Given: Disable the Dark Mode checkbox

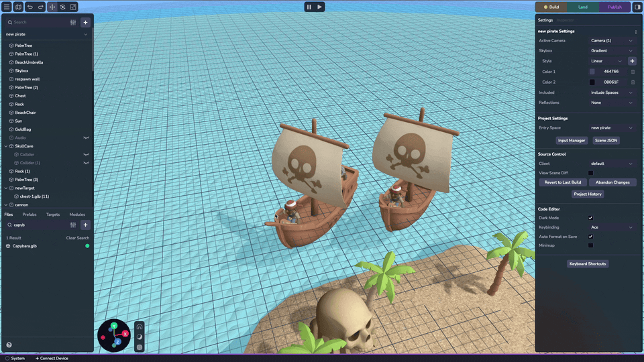Looking at the screenshot, I should [590, 218].
